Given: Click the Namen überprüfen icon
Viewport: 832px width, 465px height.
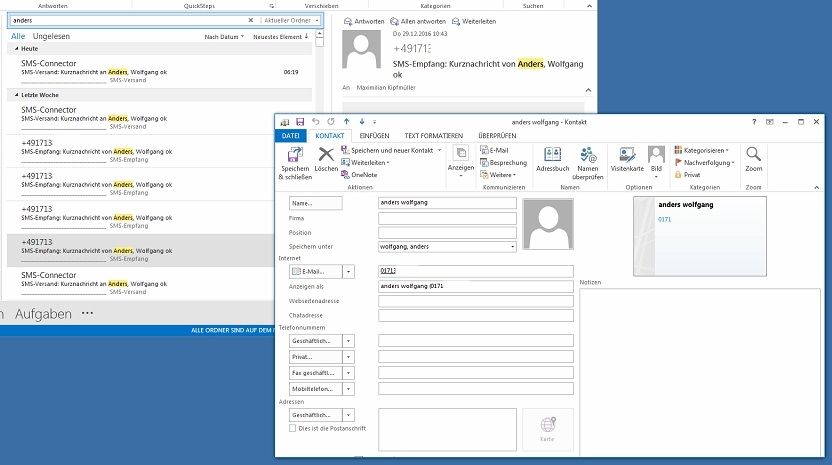Looking at the screenshot, I should pos(588,155).
